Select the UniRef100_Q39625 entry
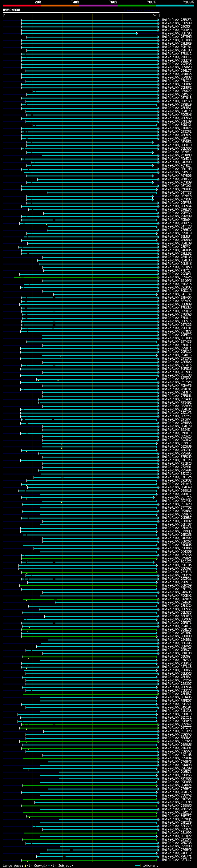The width and height of the screenshot is (197, 868). pos(177,277)
